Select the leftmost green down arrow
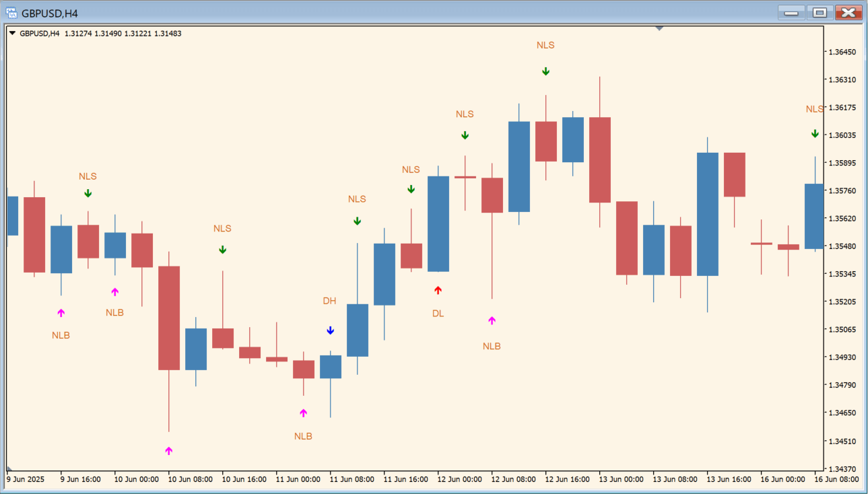 point(88,193)
